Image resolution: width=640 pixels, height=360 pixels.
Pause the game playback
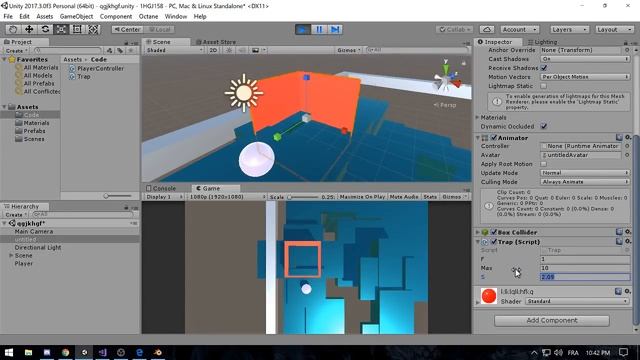point(319,29)
